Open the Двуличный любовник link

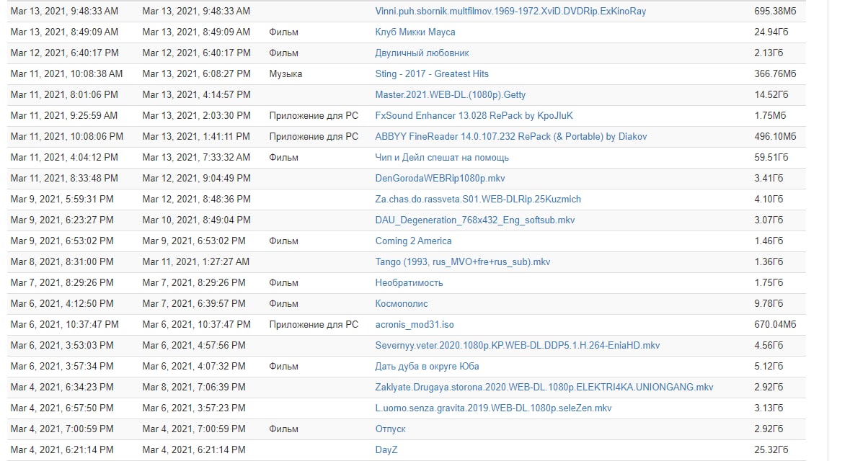[422, 53]
